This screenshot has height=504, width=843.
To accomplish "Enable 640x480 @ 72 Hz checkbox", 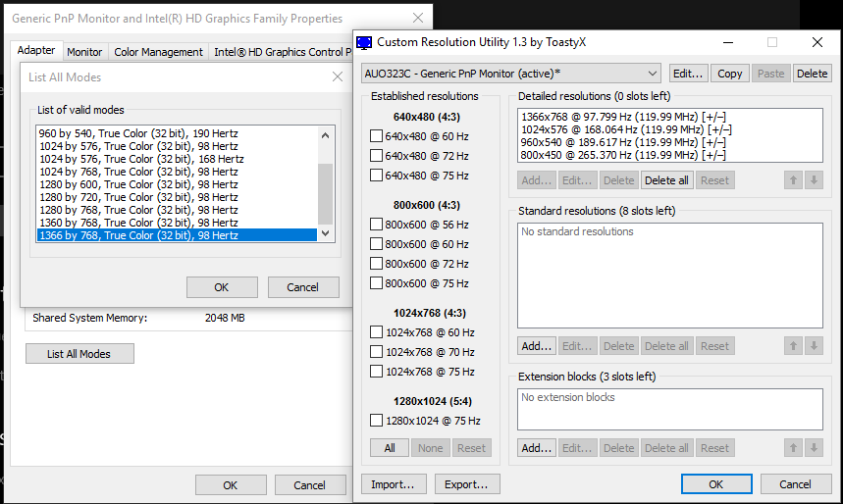I will pos(376,156).
